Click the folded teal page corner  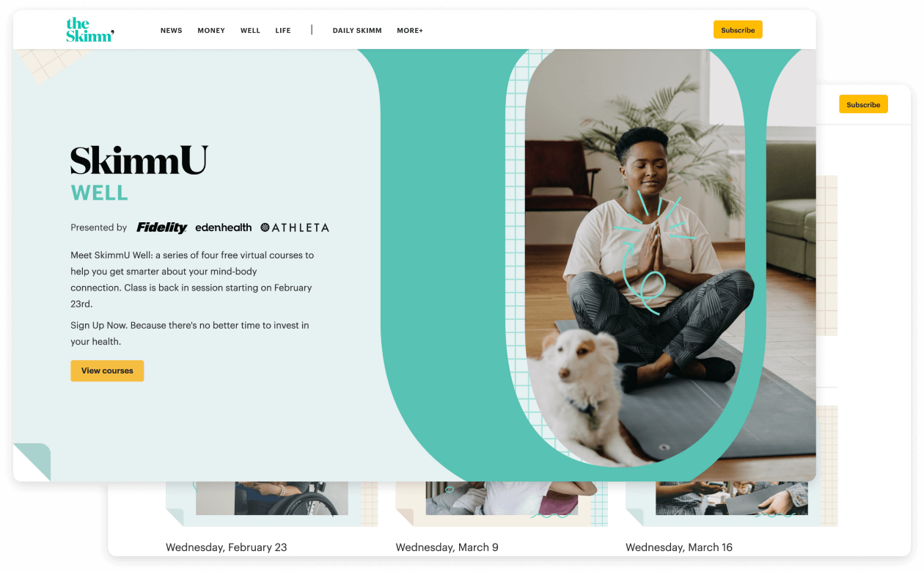[x=32, y=462]
